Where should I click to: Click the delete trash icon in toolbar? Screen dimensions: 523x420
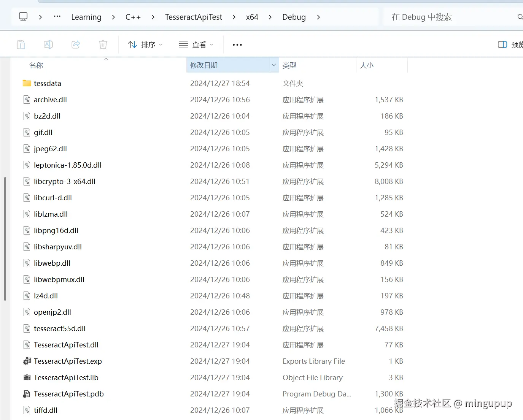[103, 44]
